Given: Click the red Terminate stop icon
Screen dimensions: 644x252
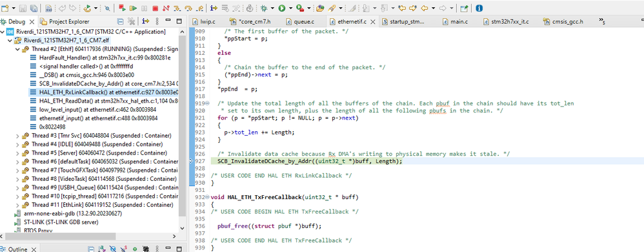Looking at the screenshot, I should [156, 8].
